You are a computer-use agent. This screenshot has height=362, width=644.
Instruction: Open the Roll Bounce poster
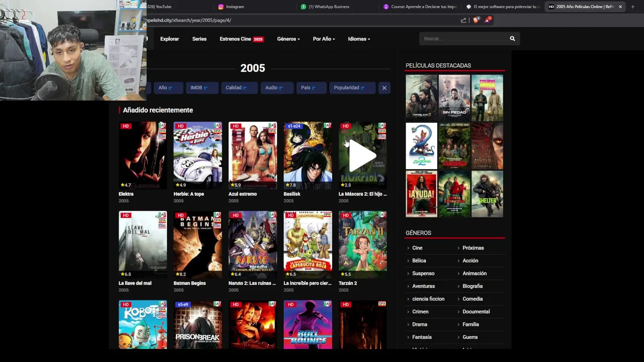307,325
